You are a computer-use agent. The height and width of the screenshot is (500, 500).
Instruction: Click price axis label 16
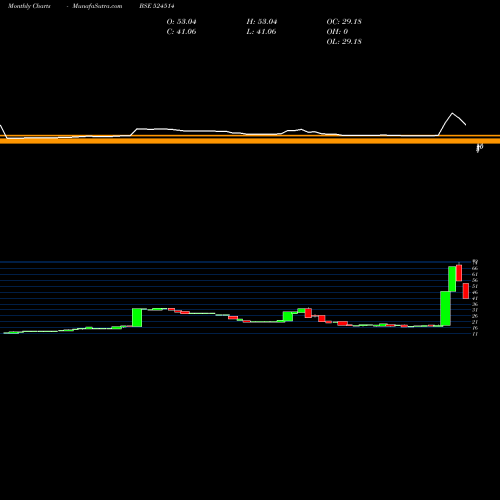[x=475, y=328]
